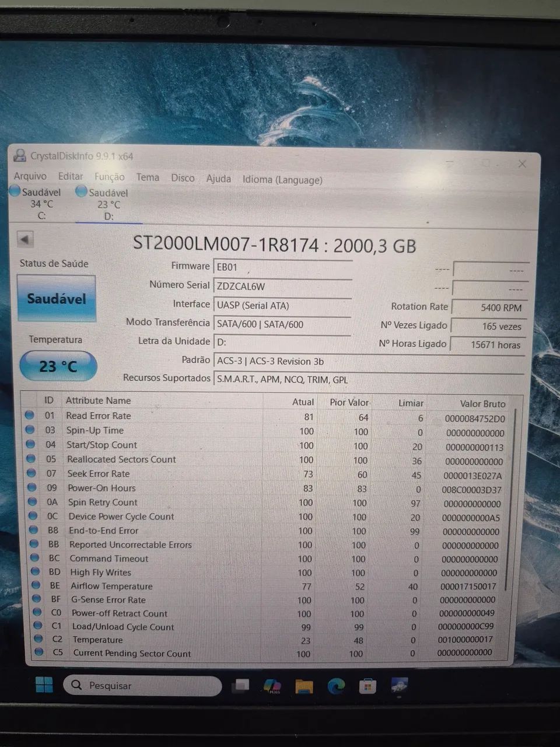Click the Interface field UASP (Serial ATA)
Screen dimensions: 560x747
283,305
